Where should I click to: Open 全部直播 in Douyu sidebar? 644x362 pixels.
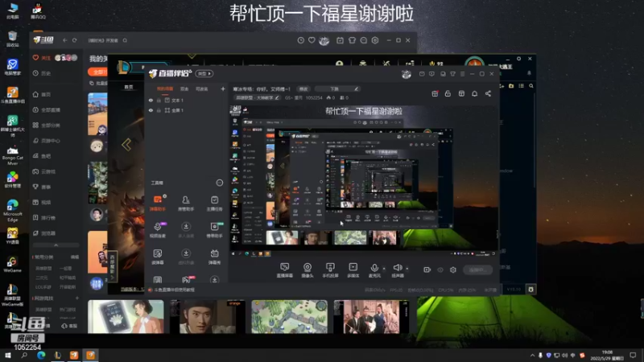tap(47, 110)
